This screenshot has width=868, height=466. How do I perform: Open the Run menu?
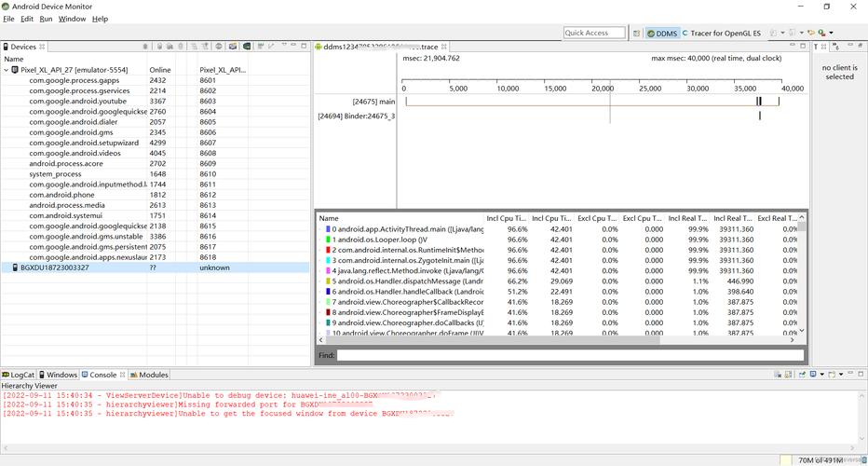(x=46, y=19)
